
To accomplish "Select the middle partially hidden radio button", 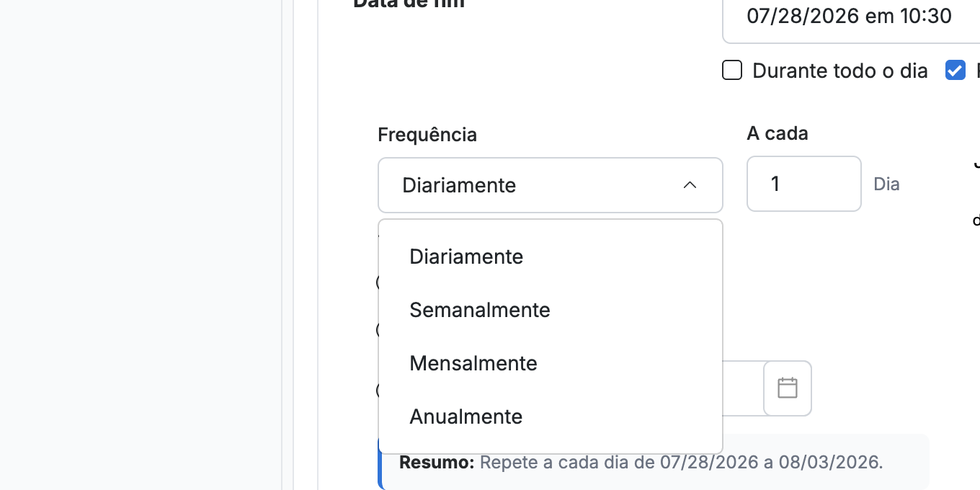I will (378, 330).
